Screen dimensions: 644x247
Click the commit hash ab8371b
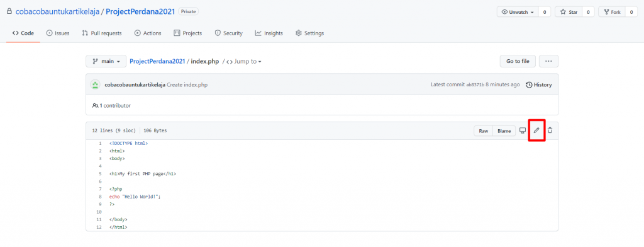[x=475, y=85]
